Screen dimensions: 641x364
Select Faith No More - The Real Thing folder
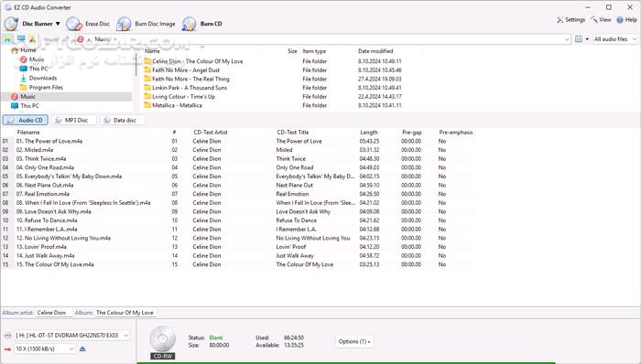click(187, 79)
